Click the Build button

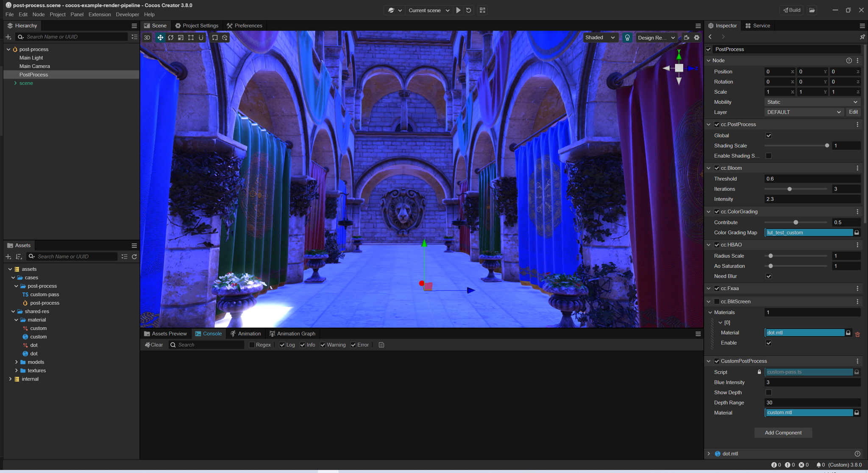(x=792, y=10)
